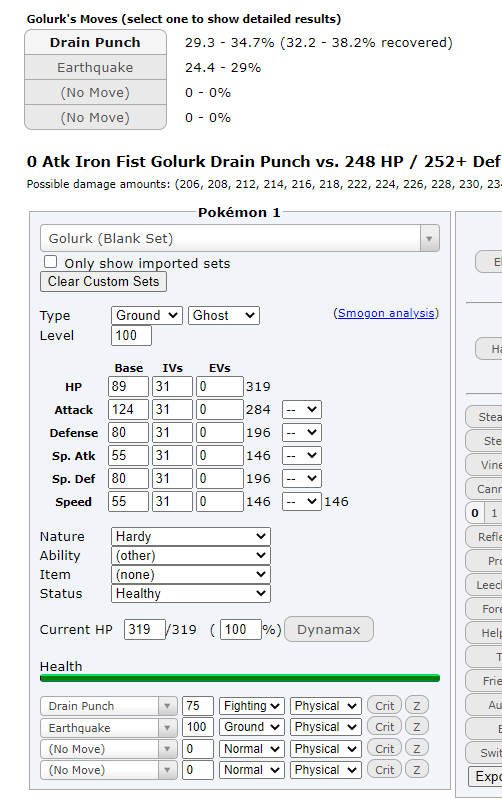The width and height of the screenshot is (502, 800).
Task: Open the Status dropdown showing Healthy
Action: pos(191,593)
